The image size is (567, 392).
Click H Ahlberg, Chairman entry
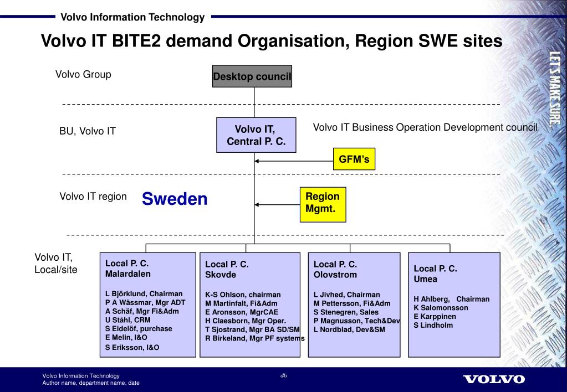(x=452, y=299)
